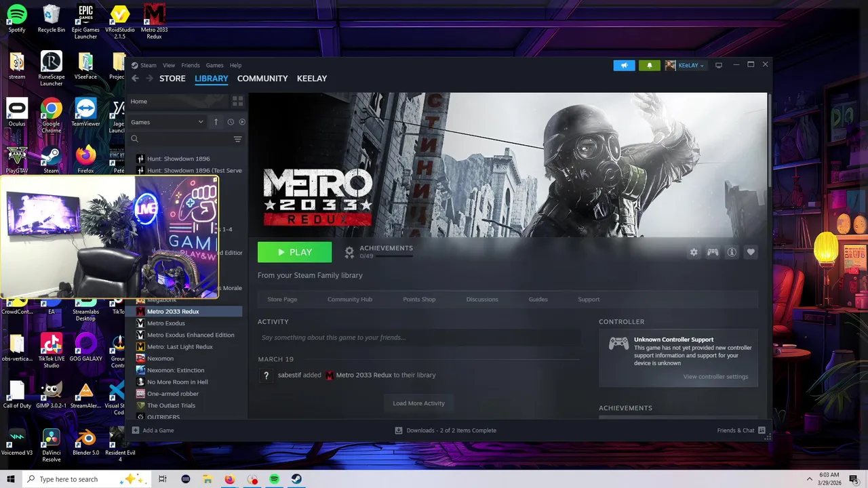Open the Store Page link
The width and height of the screenshot is (868, 488).
(x=282, y=300)
